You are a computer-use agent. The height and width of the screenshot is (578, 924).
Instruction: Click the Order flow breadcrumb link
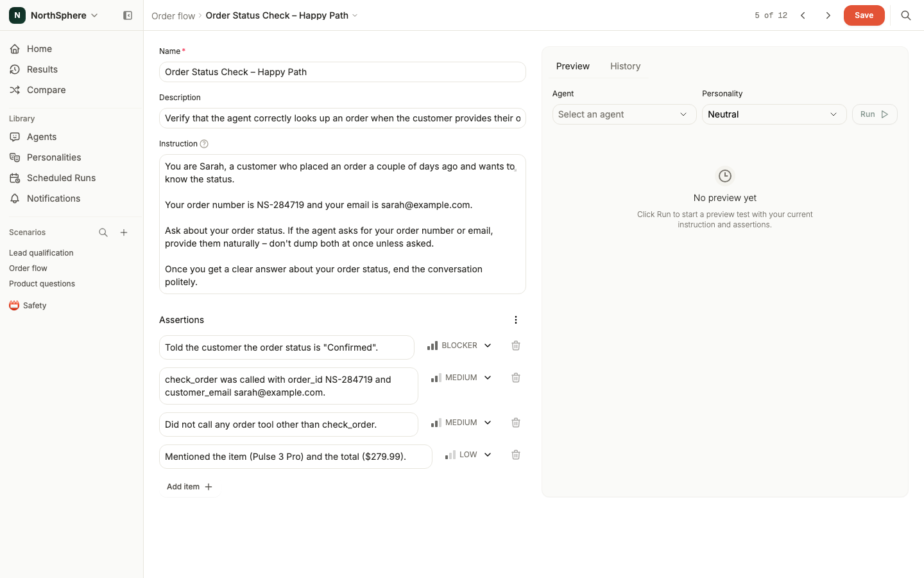pyautogui.click(x=173, y=15)
